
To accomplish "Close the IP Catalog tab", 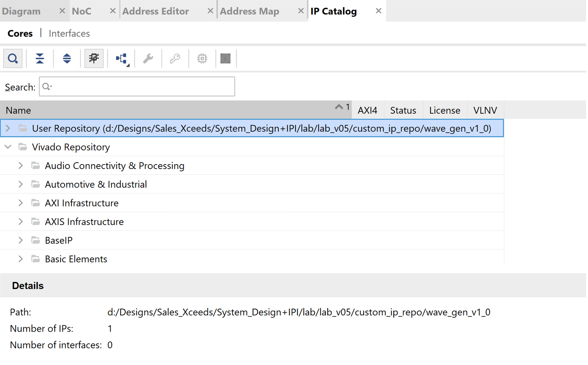I will pyautogui.click(x=378, y=11).
